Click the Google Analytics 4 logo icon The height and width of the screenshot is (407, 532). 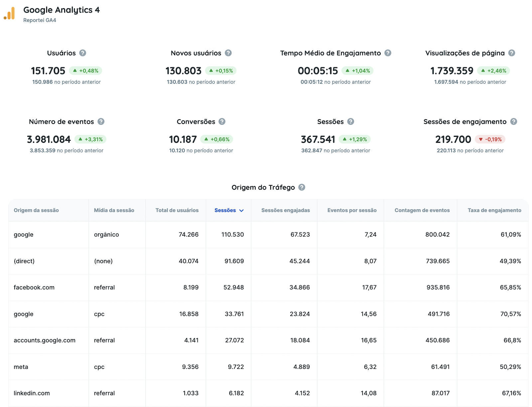9,13
